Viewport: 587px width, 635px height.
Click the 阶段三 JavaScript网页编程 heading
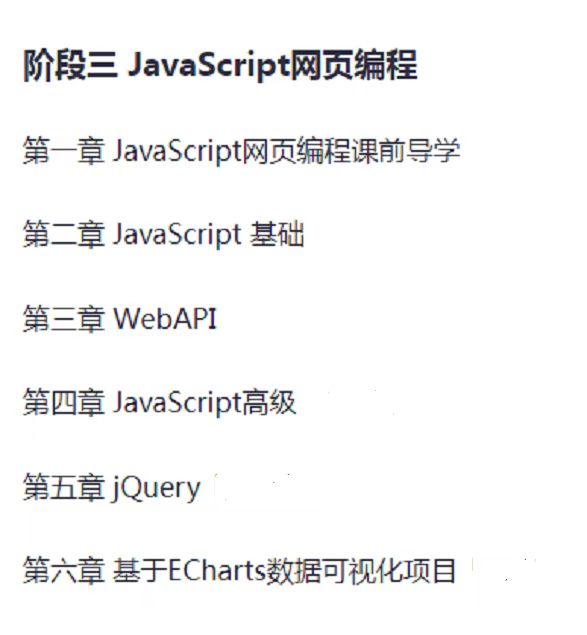220,65
